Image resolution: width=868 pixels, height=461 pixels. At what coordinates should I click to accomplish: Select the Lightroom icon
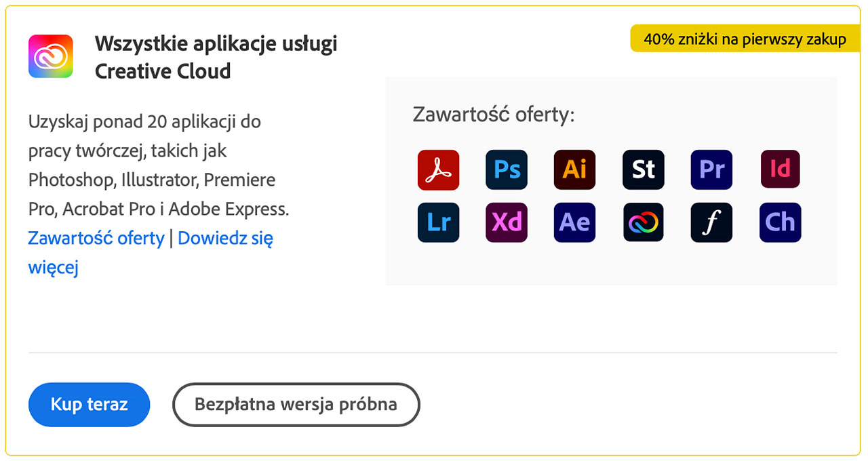(x=438, y=222)
